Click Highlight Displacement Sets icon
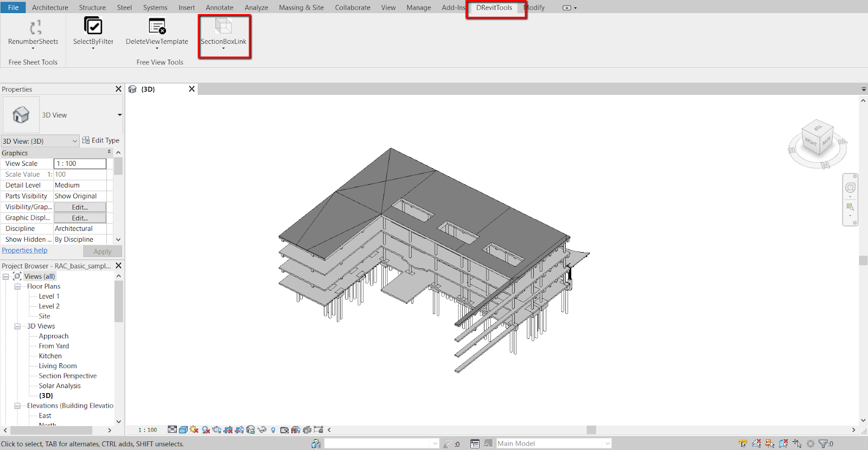Viewport: 868px width, 450px height. point(307,430)
